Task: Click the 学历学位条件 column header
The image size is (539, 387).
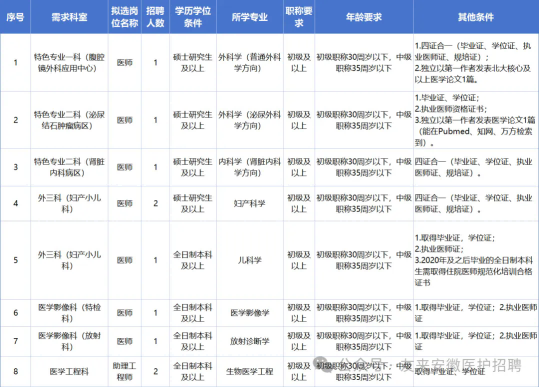Action: (x=192, y=17)
